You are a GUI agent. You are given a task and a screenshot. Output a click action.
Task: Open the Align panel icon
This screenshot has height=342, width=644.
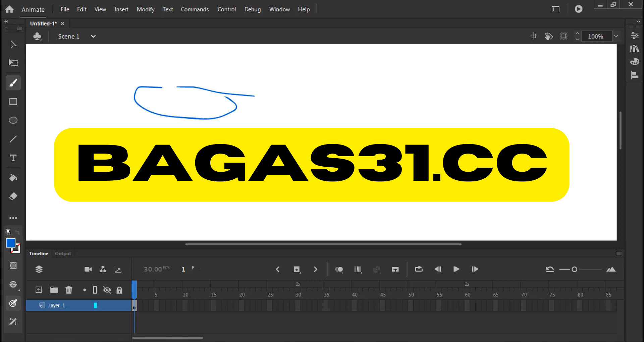point(634,75)
